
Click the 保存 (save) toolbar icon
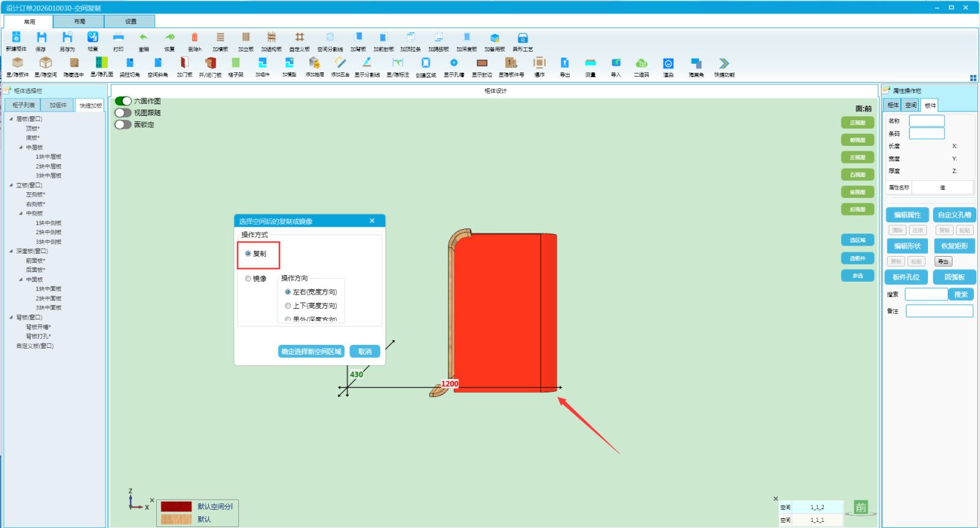pyautogui.click(x=41, y=38)
